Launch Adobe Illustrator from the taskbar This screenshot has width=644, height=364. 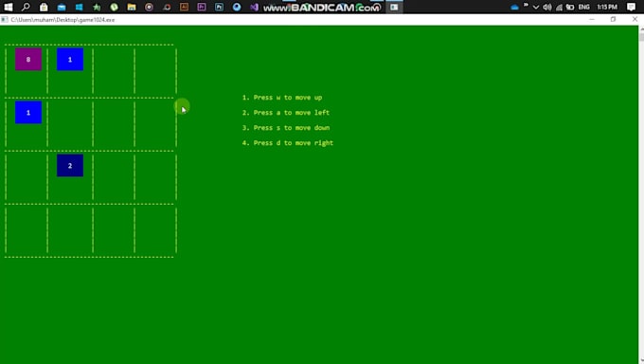184,7
